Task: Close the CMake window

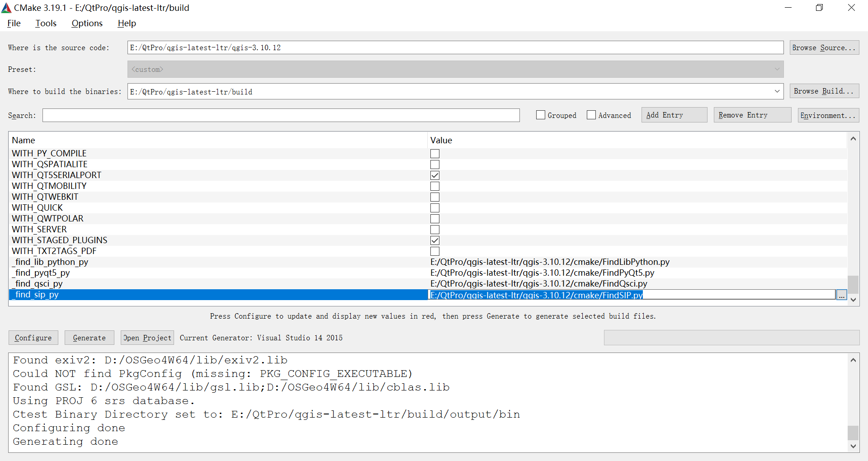Action: click(851, 8)
